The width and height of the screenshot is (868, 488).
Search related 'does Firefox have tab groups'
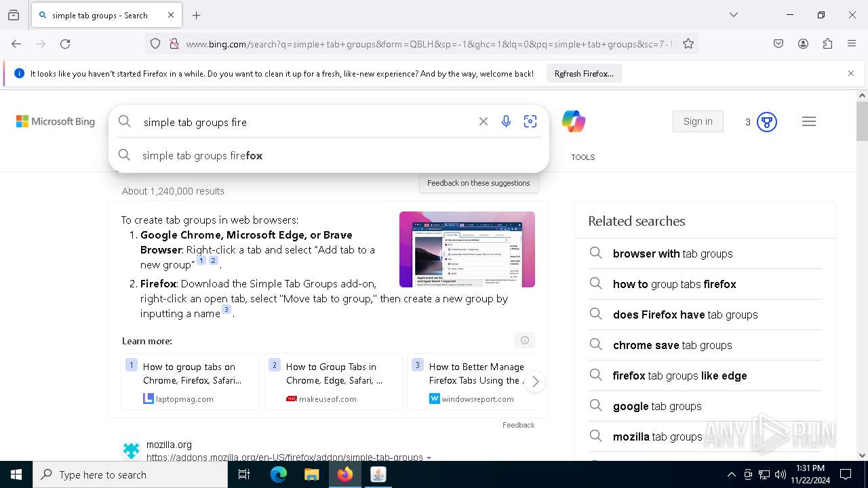pos(705,314)
